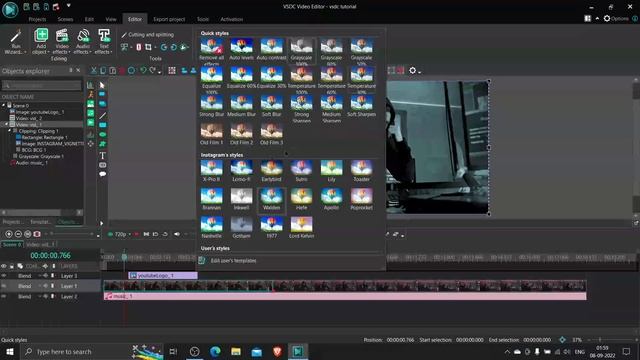Apply Remove all effects quick style
The height and width of the screenshot is (360, 640).
tap(211, 51)
